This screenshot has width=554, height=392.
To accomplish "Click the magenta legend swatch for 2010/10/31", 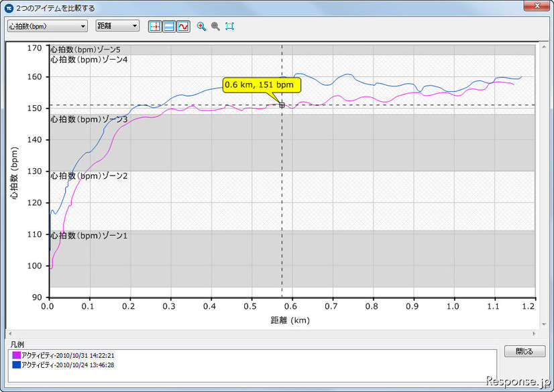I will [17, 355].
